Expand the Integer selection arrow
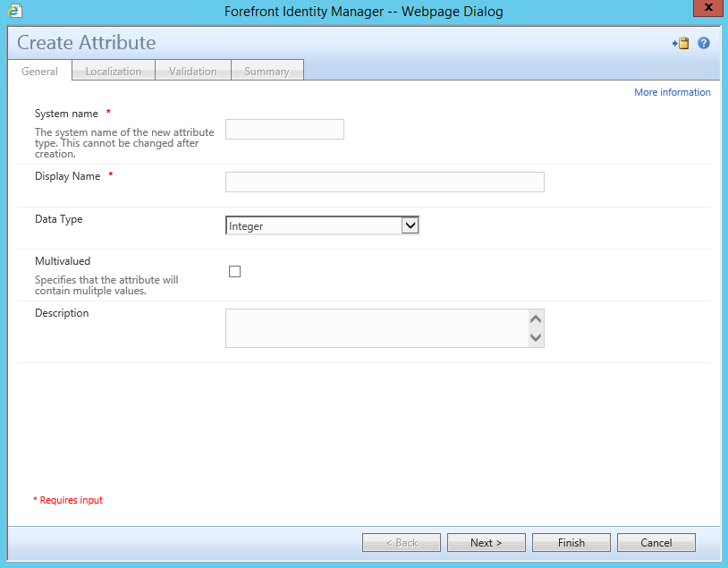This screenshot has width=728, height=568. point(411,225)
